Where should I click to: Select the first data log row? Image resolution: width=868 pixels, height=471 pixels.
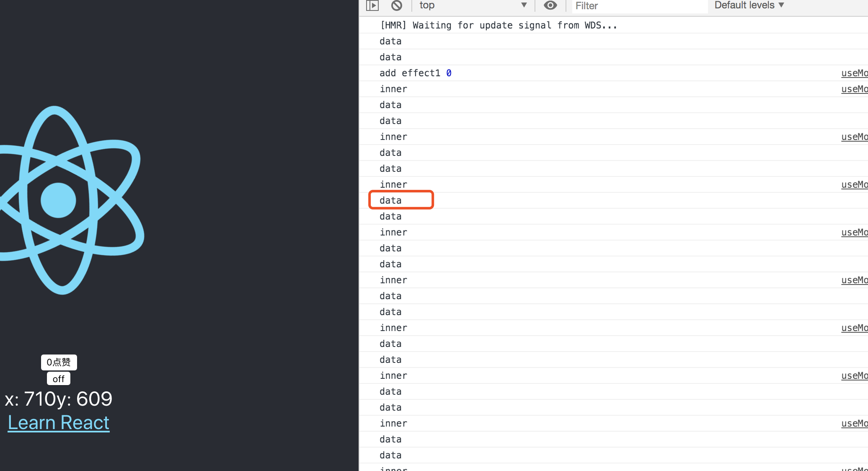tap(390, 41)
